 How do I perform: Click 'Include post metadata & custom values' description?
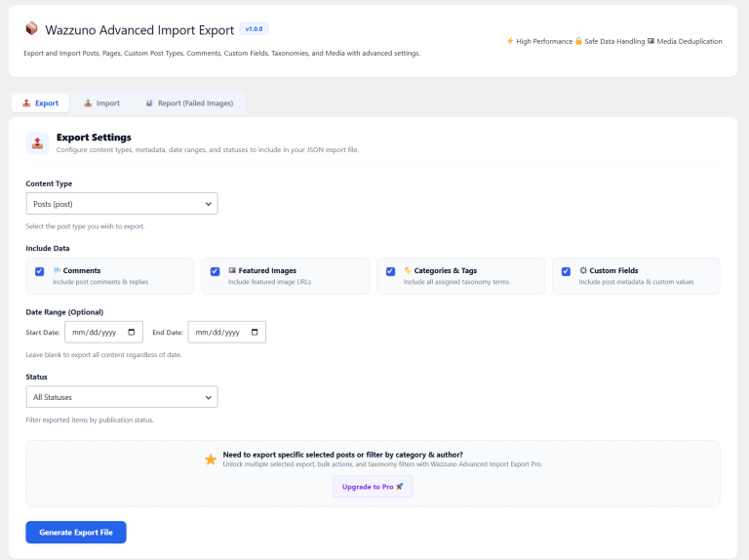point(636,282)
